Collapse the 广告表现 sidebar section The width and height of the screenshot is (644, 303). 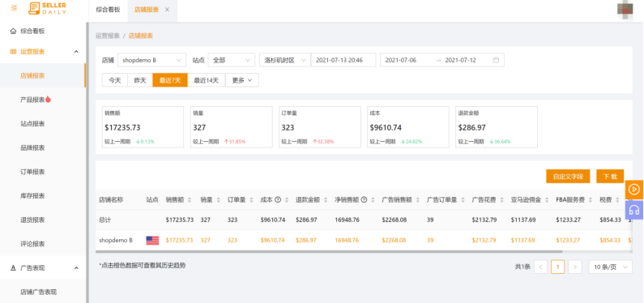coord(76,267)
